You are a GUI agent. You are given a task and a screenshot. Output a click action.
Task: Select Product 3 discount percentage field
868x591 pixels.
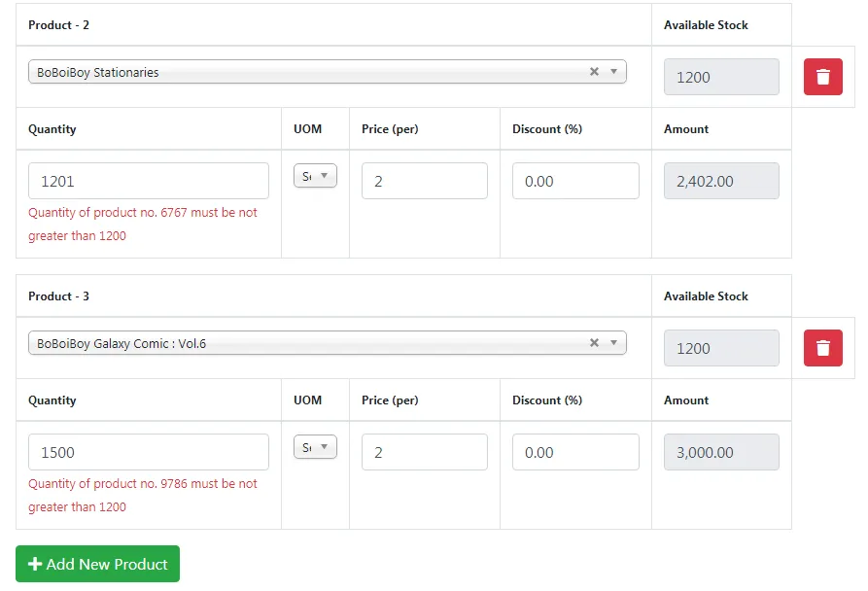(x=575, y=452)
